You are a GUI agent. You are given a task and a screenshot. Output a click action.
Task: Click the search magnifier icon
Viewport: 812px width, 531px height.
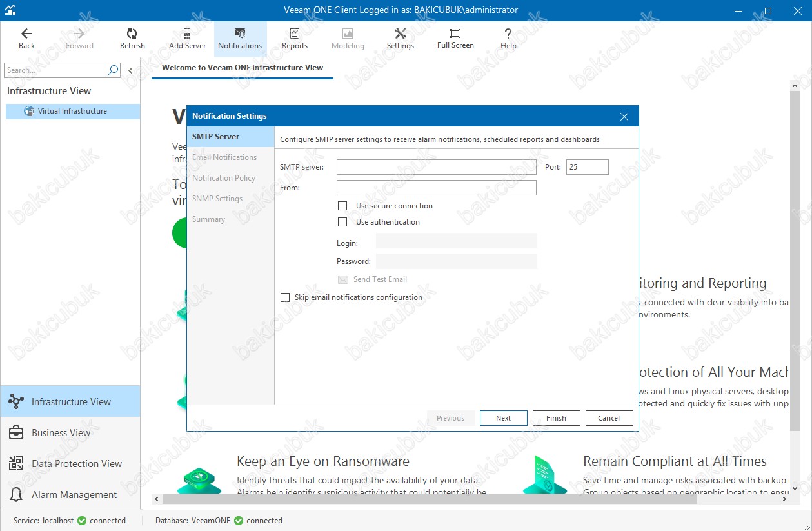coord(113,70)
